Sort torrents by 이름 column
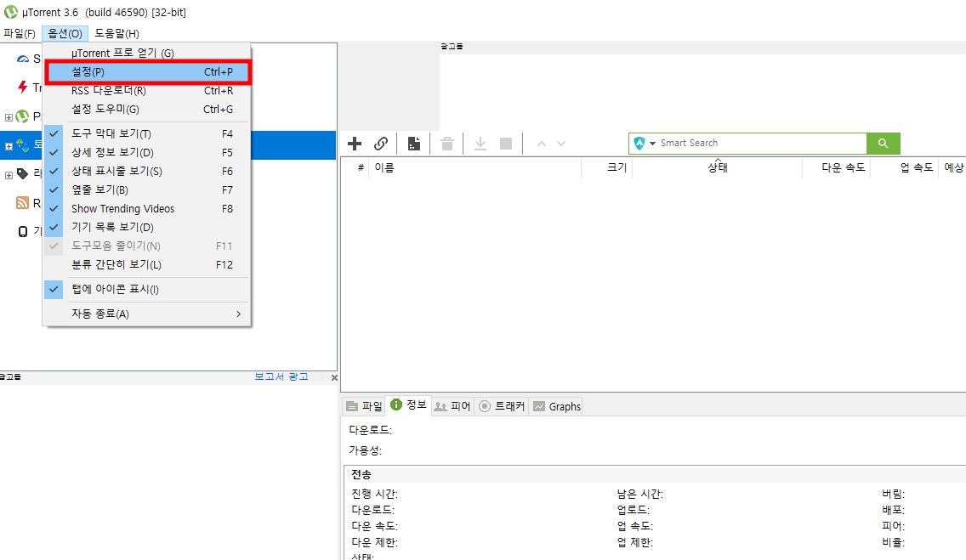The width and height of the screenshot is (966, 560). (x=475, y=167)
